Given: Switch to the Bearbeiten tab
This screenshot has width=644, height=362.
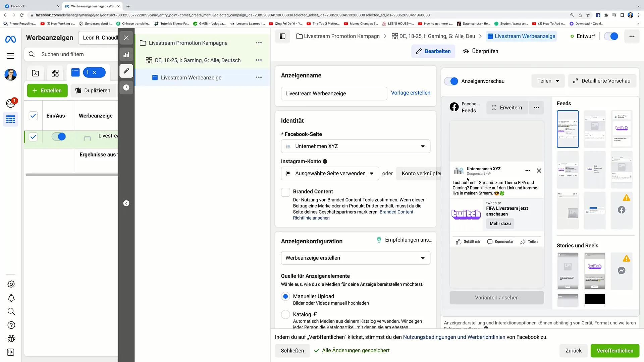Looking at the screenshot, I should pyautogui.click(x=433, y=51).
